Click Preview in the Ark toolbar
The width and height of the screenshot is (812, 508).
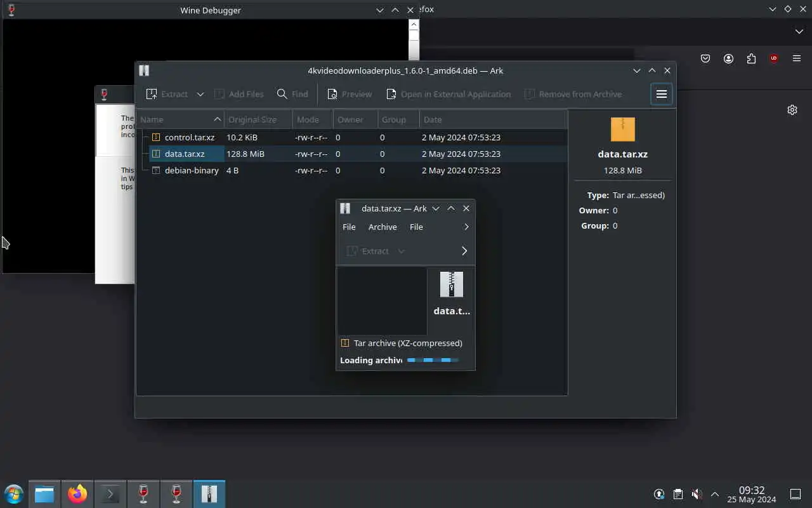[x=350, y=94]
